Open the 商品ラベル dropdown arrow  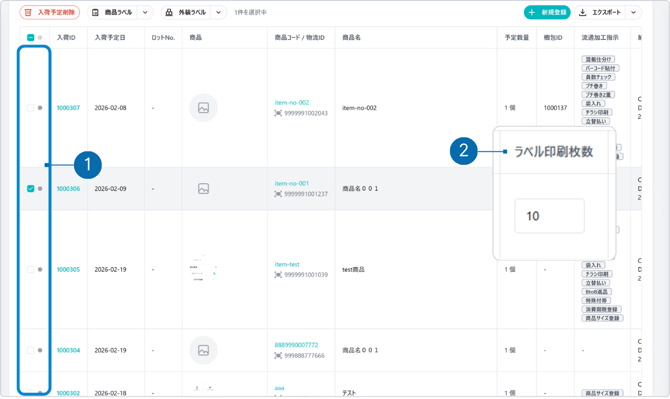click(x=145, y=12)
